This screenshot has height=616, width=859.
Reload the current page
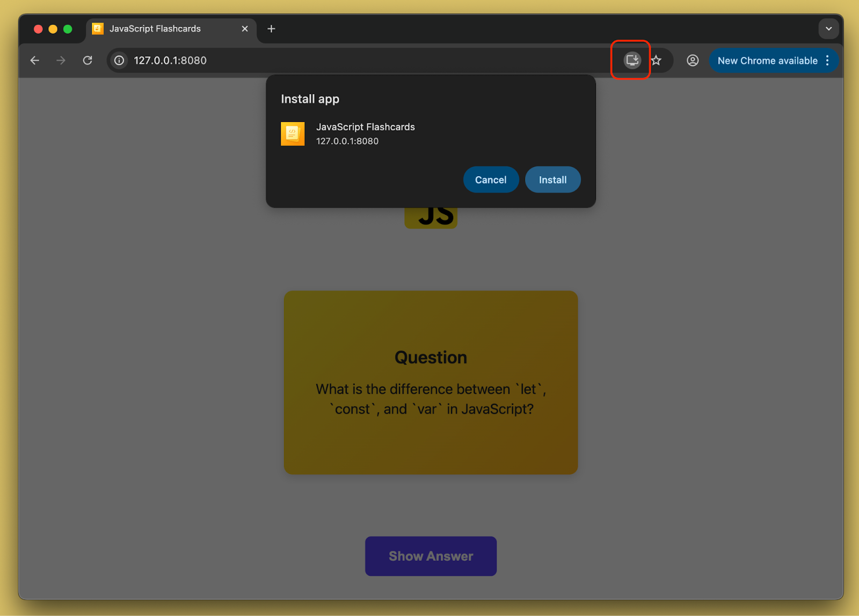(88, 60)
